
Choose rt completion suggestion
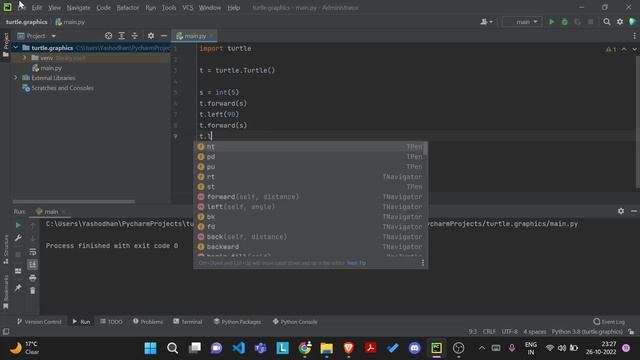(x=311, y=177)
